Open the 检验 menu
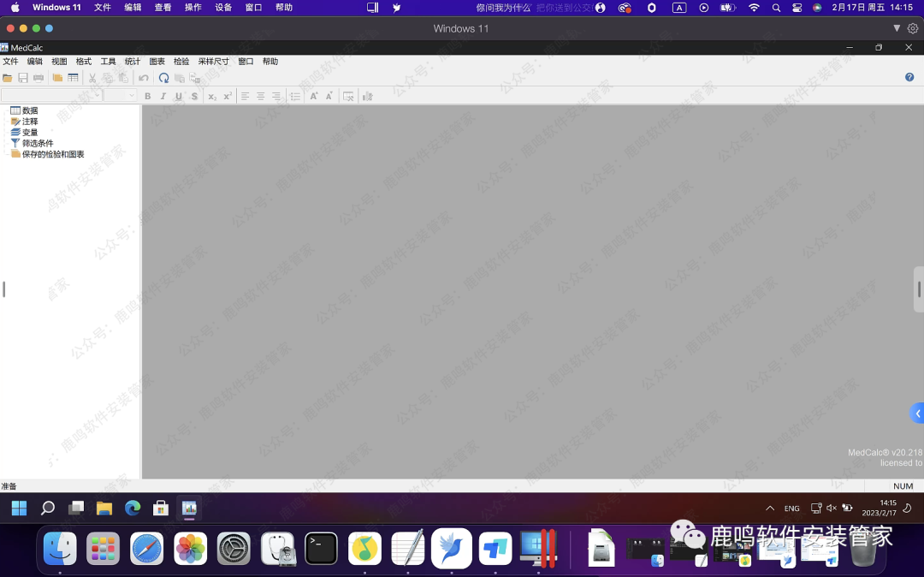924x577 pixels. click(181, 62)
